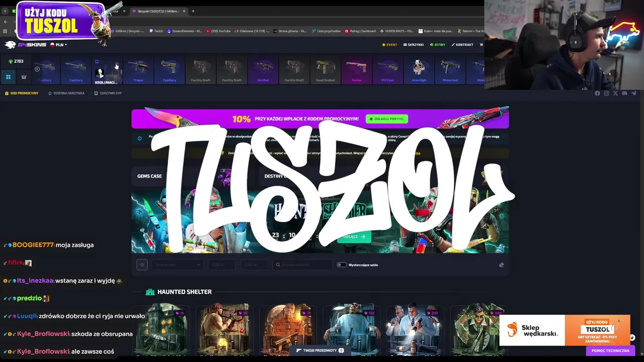Open the green soldier case priced 460

tap(478, 329)
